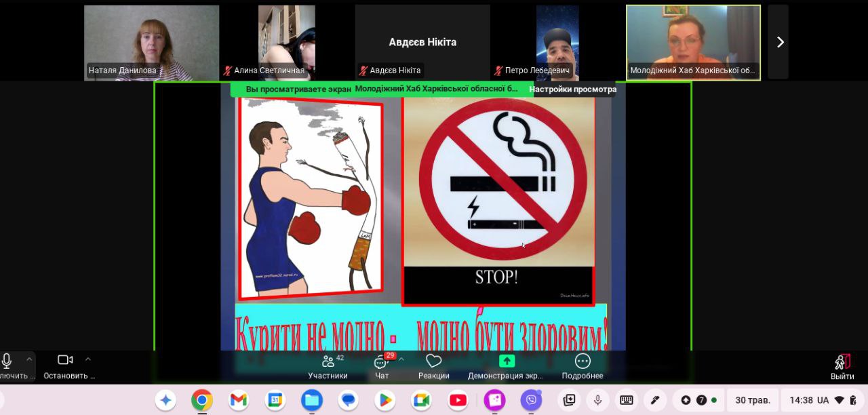Viewport: 868px width, 415px height.
Task: Select Наталя Данилова's video thumbnail
Action: click(x=152, y=43)
